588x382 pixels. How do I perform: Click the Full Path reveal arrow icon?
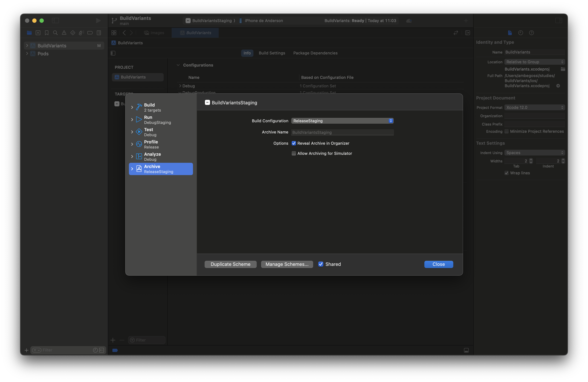tap(558, 86)
